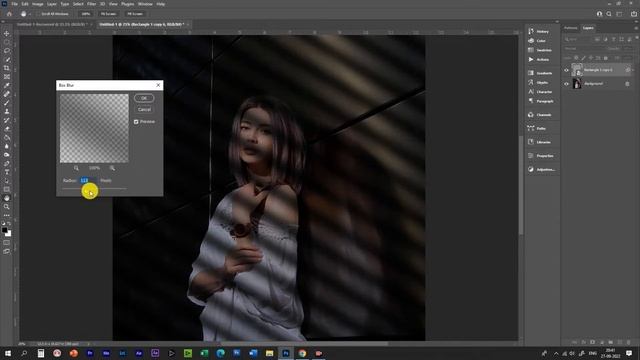Select the Horizontal Type tool
640x360 pixels.
pos(7,172)
